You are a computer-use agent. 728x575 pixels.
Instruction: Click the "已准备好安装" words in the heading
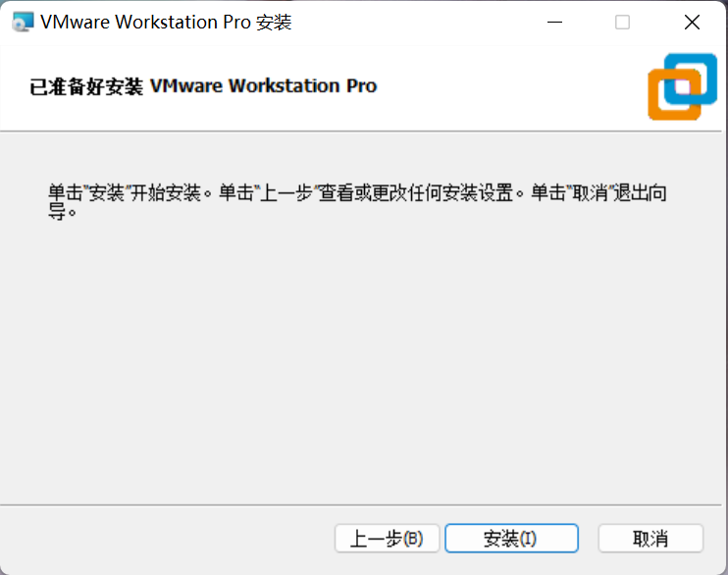click(x=87, y=86)
